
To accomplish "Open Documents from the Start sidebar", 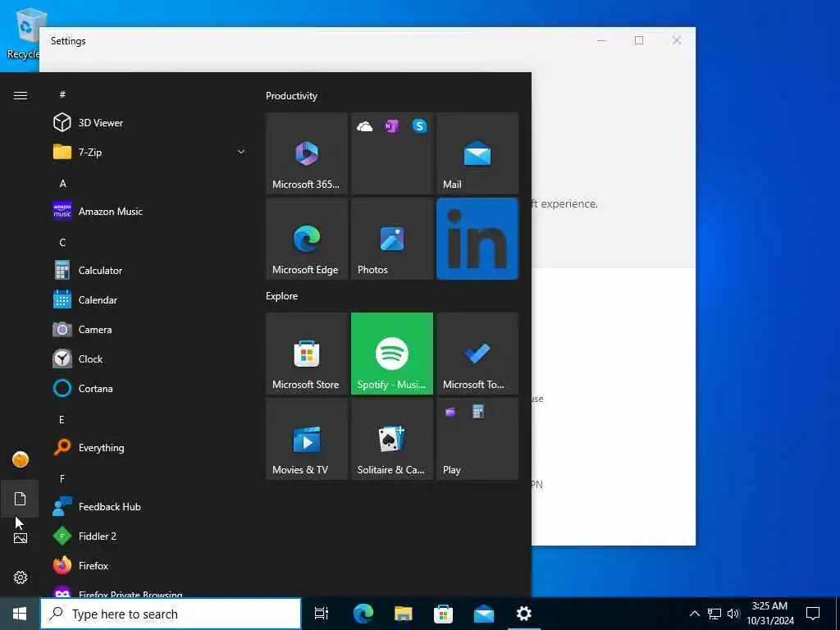I will [20, 499].
